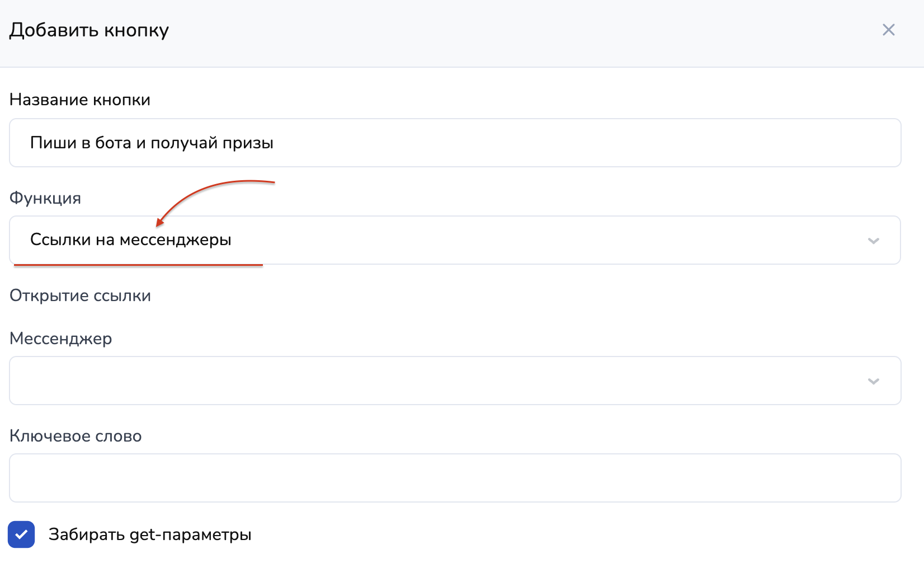Click into the Ключевое слово field
Screen dimensions: 924x563
tap(454, 478)
